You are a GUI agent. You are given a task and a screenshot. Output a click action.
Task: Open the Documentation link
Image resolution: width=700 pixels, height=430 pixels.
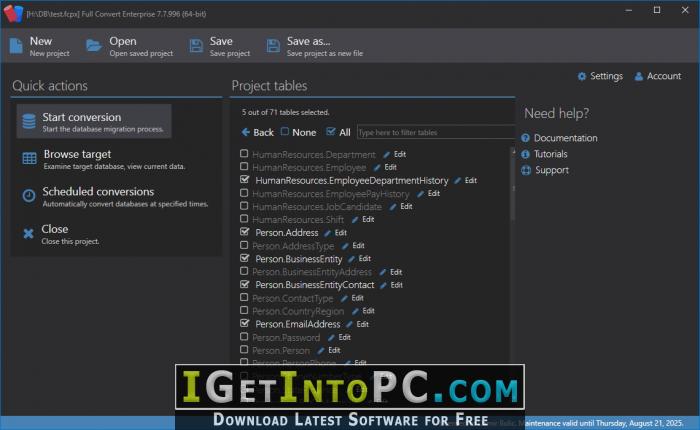[559, 138]
